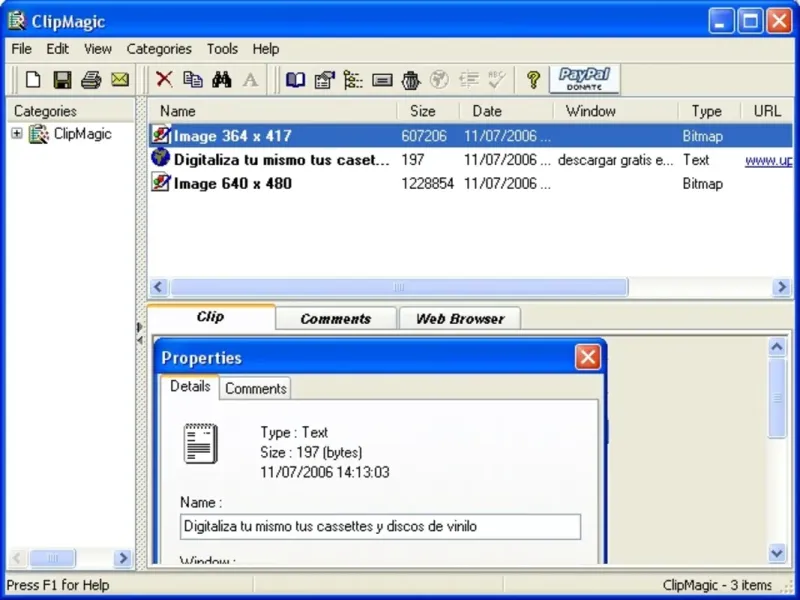Click the Clip pane vertical scrollbar thumb
The height and width of the screenshot is (600, 800).
coord(777,397)
